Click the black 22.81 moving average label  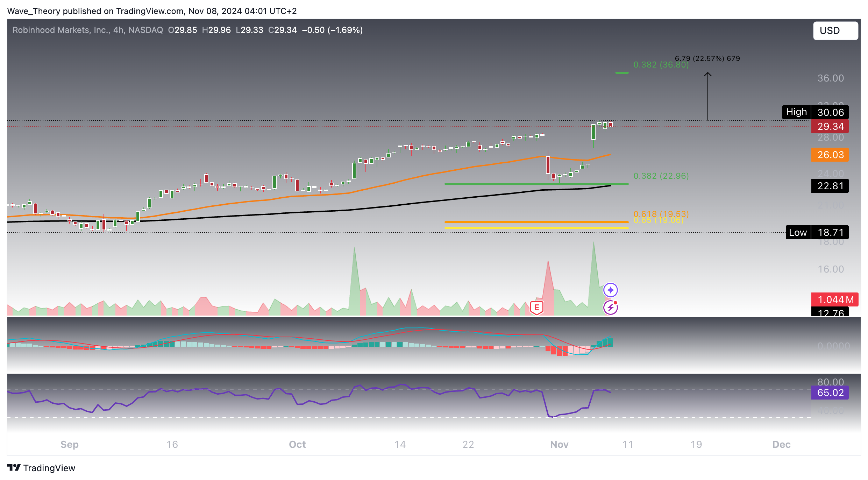830,186
